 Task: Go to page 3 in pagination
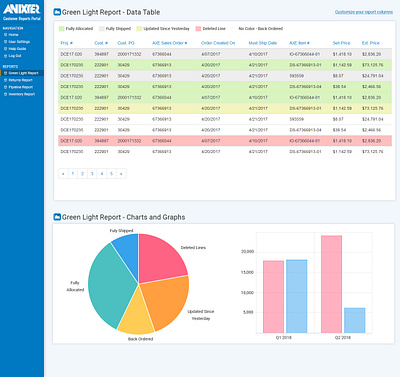(x=92, y=174)
